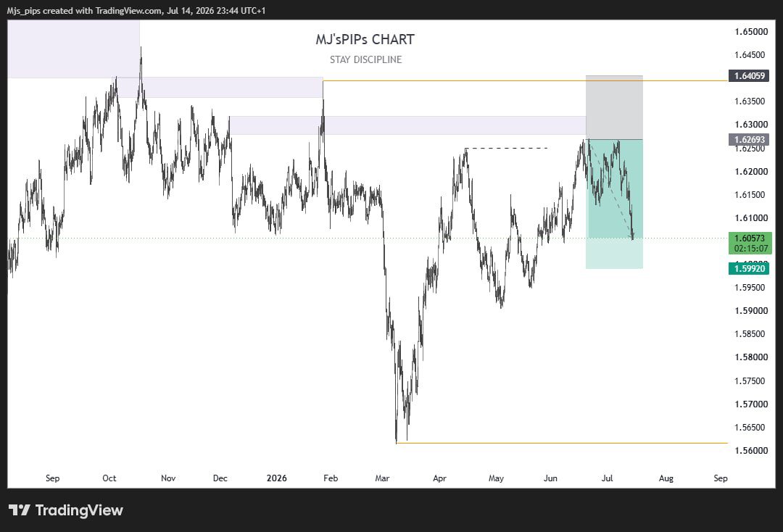
Task: Click the TradingView logo icon
Action: coord(20,510)
